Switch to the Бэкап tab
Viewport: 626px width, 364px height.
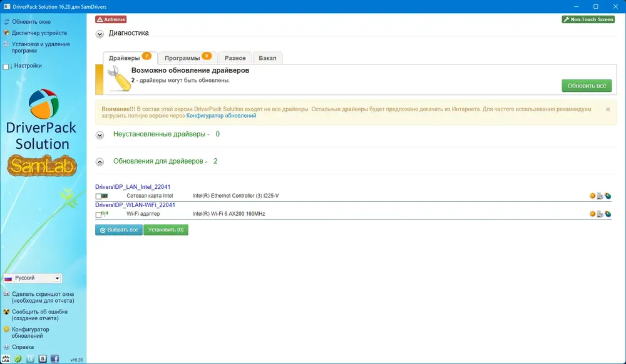point(267,58)
